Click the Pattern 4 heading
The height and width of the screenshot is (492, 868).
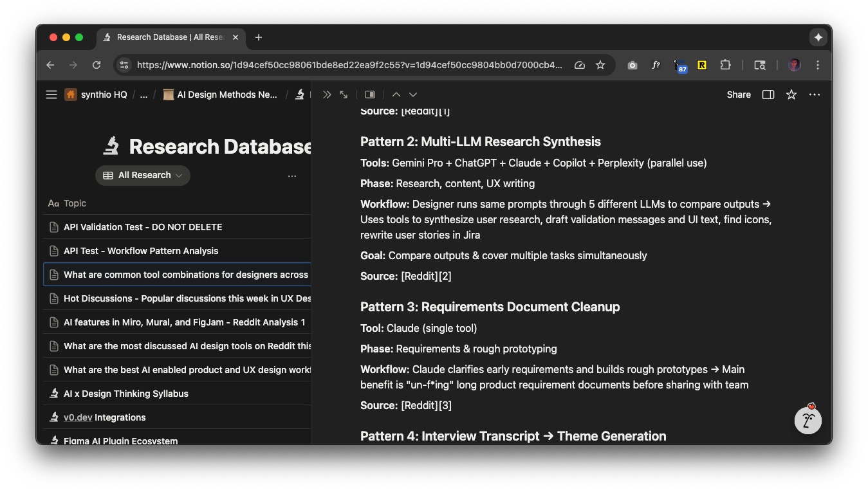(x=513, y=436)
